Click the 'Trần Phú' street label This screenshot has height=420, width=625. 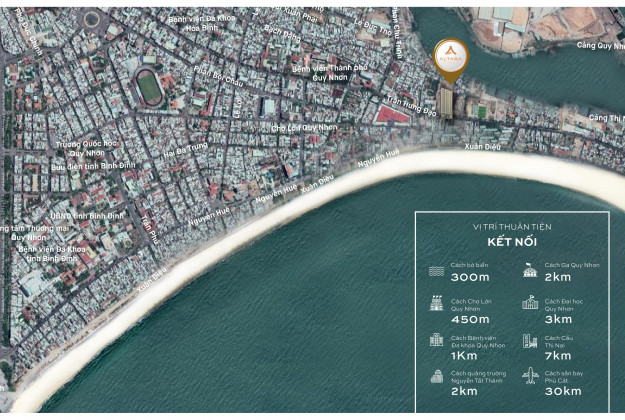point(149,229)
